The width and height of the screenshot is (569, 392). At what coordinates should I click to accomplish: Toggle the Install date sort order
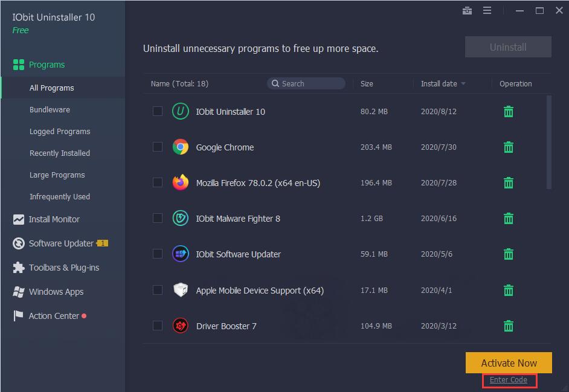tap(442, 83)
